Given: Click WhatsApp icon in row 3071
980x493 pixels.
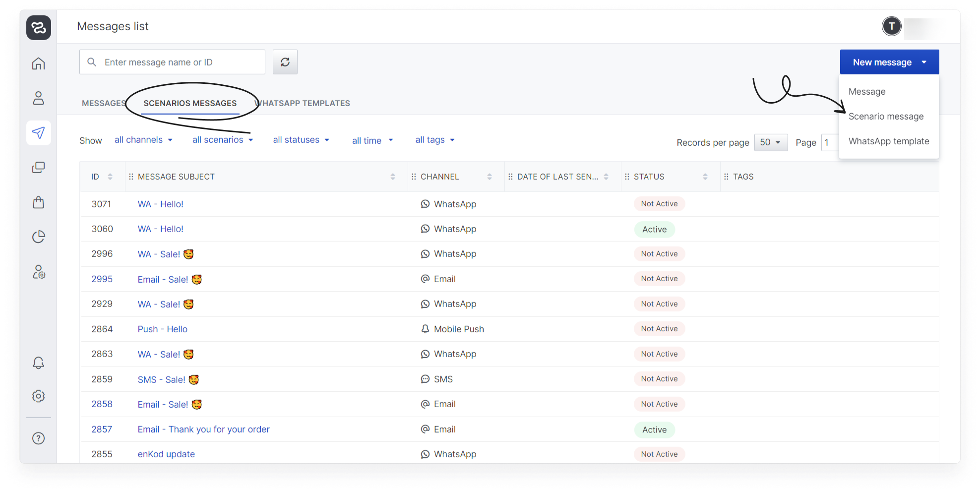Looking at the screenshot, I should [x=425, y=204].
